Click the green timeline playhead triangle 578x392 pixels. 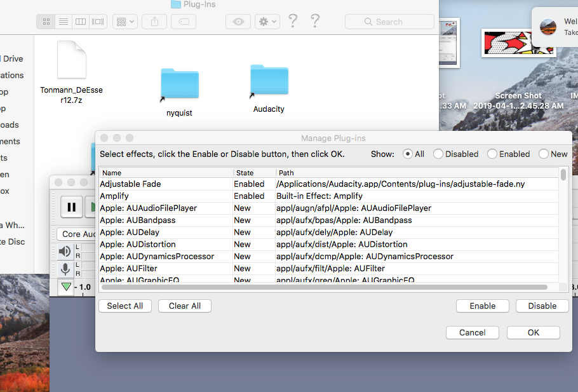pyautogui.click(x=66, y=287)
